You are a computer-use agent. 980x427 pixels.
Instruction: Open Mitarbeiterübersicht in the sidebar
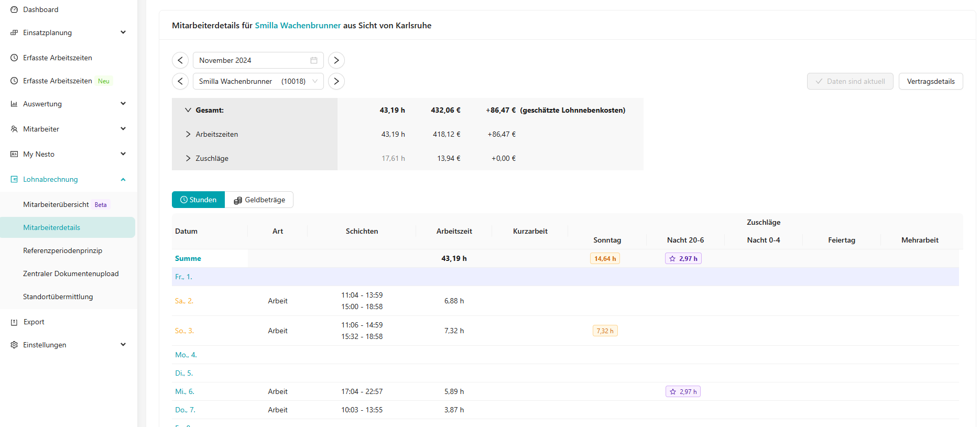point(56,204)
